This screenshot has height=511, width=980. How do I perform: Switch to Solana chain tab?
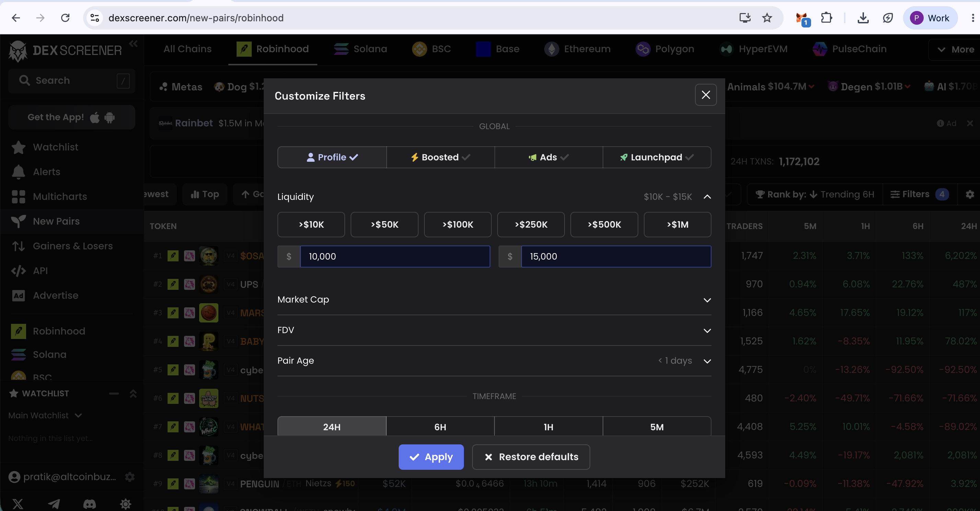click(360, 49)
